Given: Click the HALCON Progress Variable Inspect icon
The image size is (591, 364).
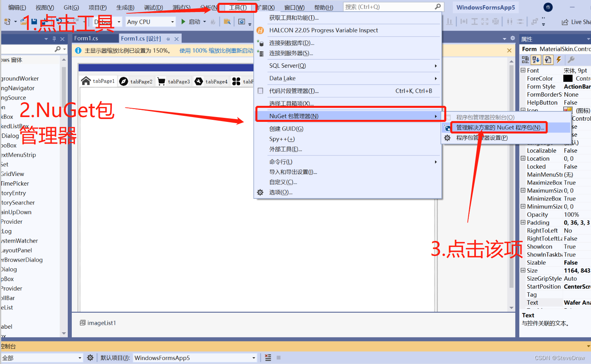Looking at the screenshot, I should (x=260, y=30).
